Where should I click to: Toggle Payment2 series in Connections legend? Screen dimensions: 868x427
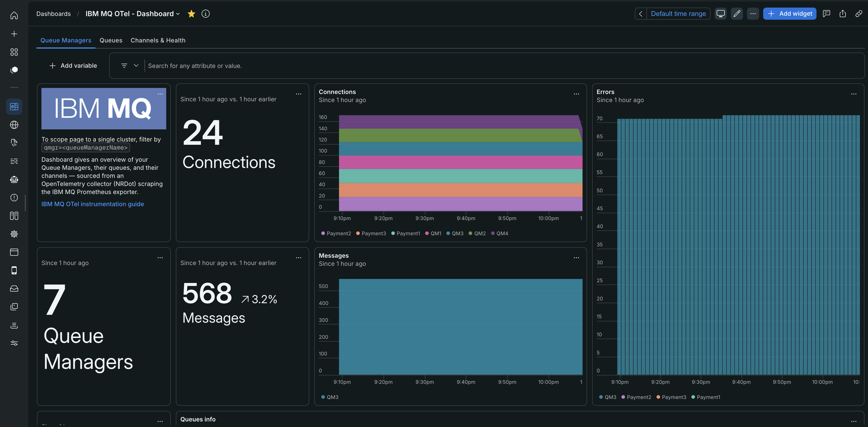pyautogui.click(x=336, y=233)
